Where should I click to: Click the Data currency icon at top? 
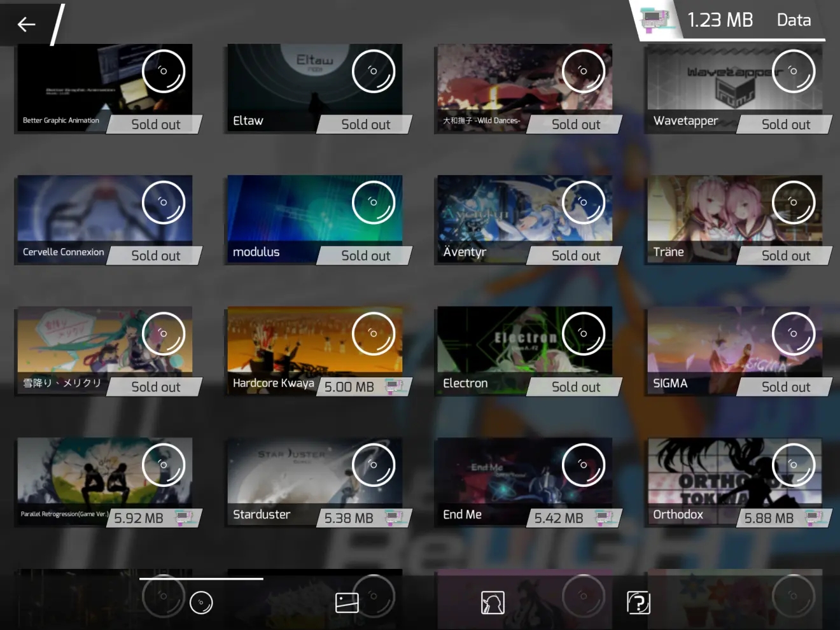(x=657, y=20)
